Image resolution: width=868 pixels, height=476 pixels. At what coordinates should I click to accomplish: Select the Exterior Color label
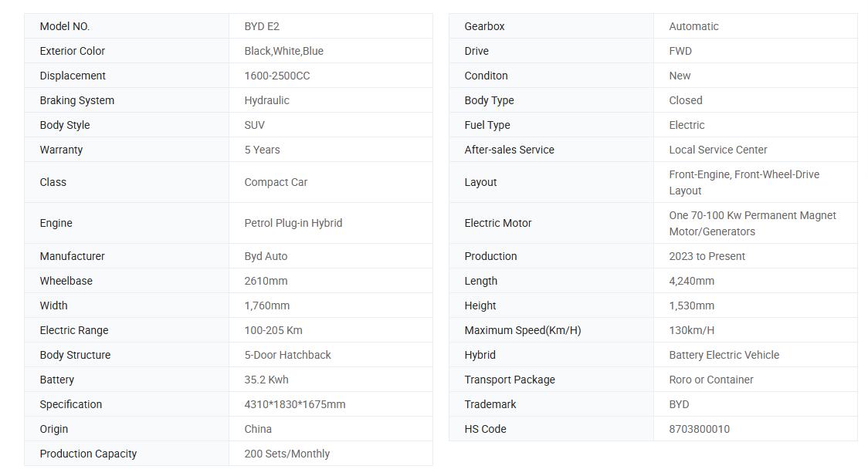pyautogui.click(x=72, y=51)
